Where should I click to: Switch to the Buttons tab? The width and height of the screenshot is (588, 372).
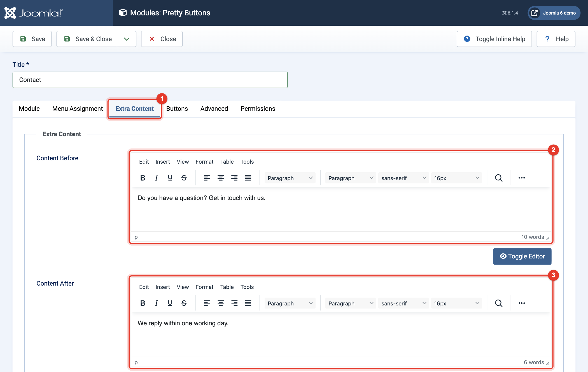click(177, 109)
